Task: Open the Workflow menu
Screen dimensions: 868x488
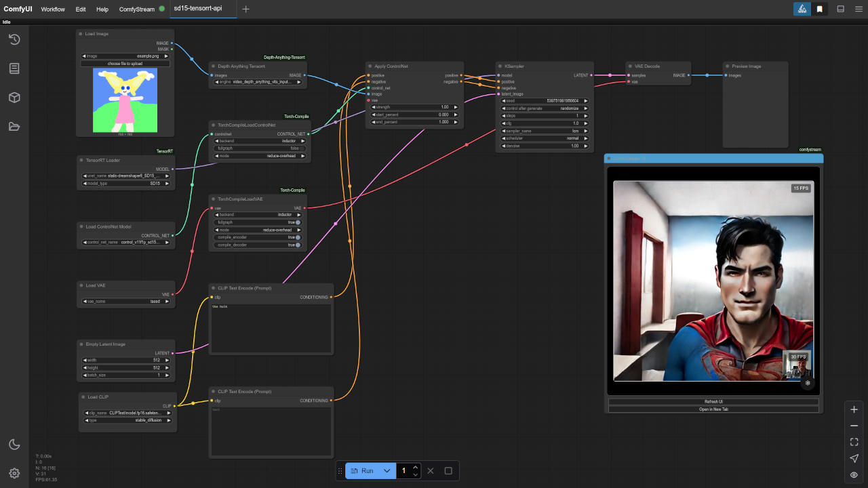Action: [53, 9]
